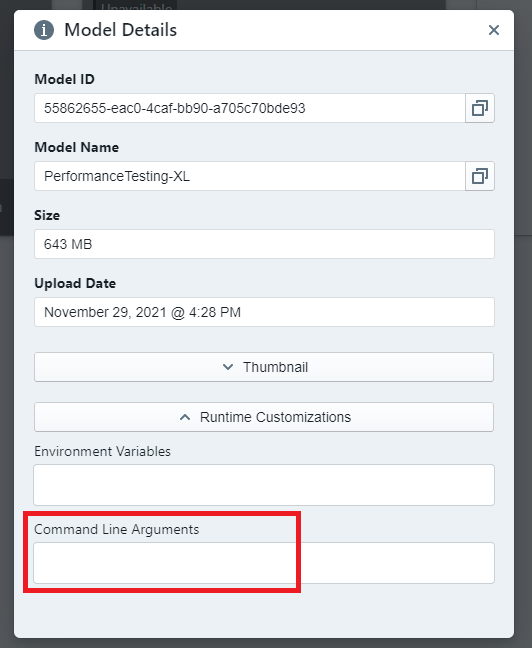Screen dimensions: 532x648
Task: Focus the Environment Variables text box
Action: point(264,485)
